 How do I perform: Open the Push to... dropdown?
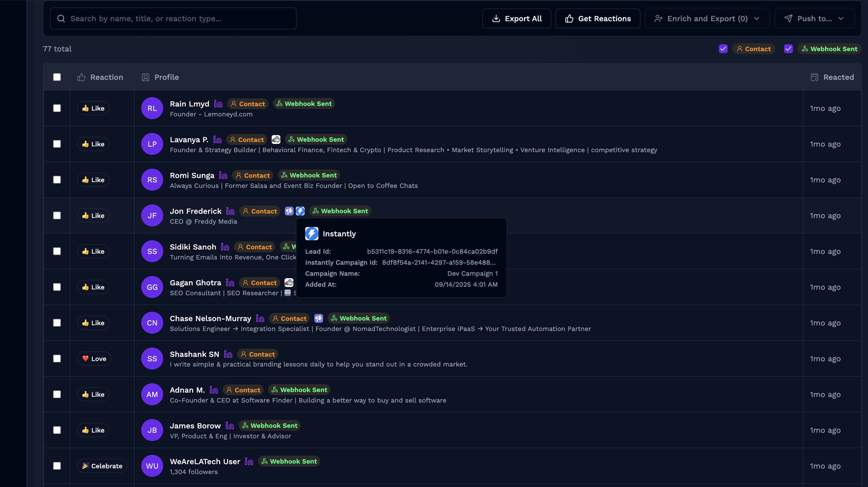pyautogui.click(x=814, y=18)
